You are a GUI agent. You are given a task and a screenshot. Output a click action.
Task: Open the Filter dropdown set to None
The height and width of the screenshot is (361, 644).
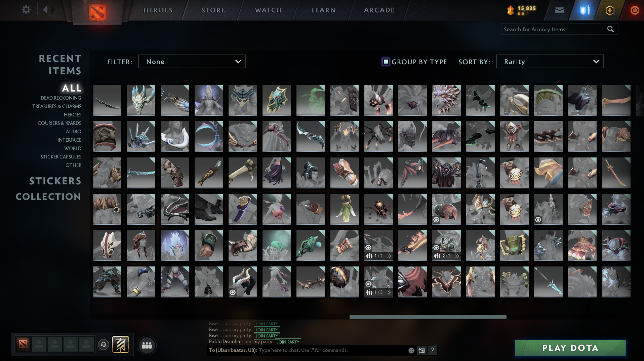tap(192, 62)
